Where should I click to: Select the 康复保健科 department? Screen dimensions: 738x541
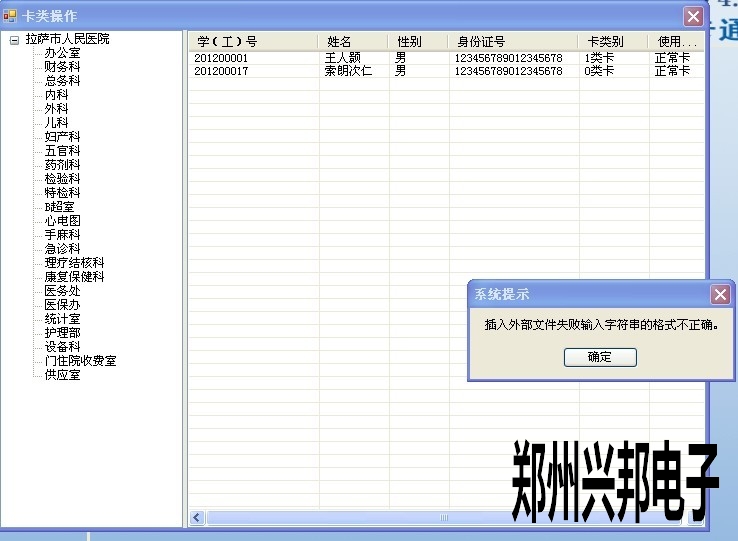74,277
